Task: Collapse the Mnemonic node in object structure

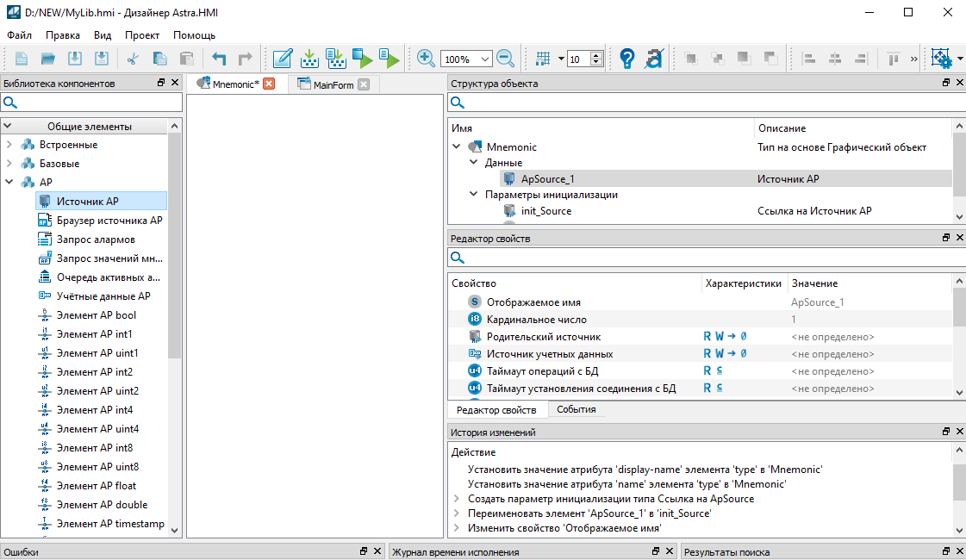Action: 457,147
